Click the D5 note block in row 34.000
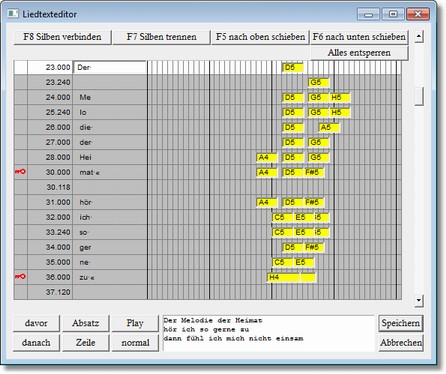This screenshot has width=446, height=374. (x=293, y=247)
